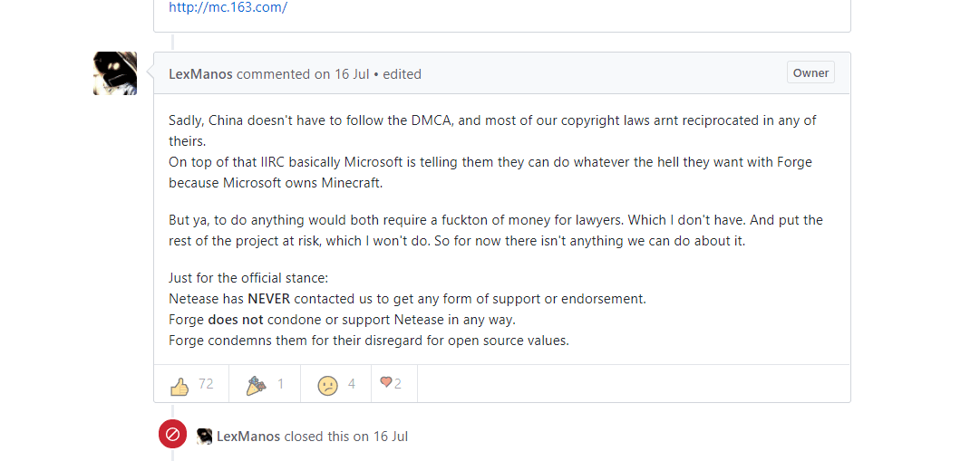Click the thumbs up reaction with 72
This screenshot has height=461, width=980.
(191, 384)
